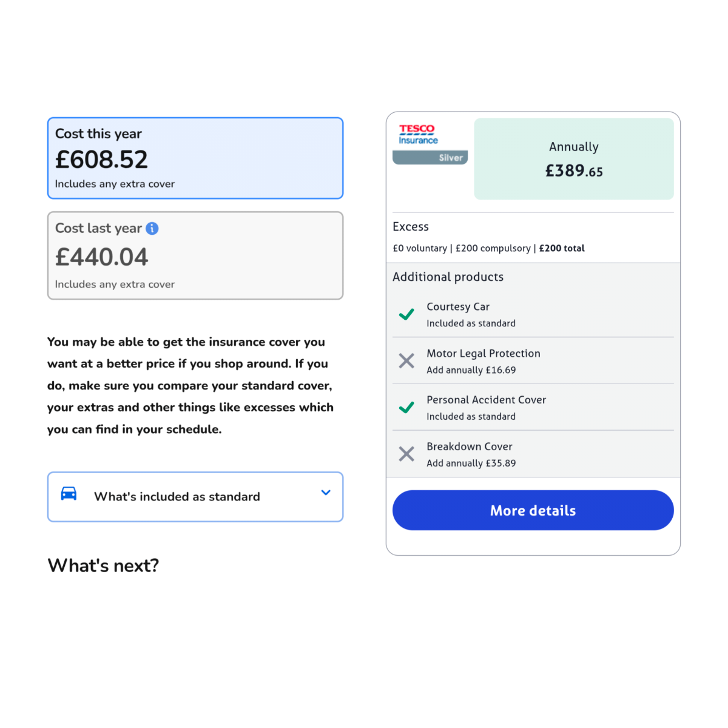Click the Courtesy Car included as standard row
The height and width of the screenshot is (728, 728).
coord(533,314)
